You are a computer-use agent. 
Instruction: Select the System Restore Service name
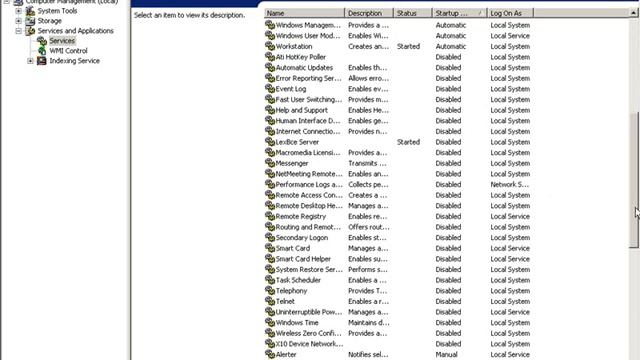click(x=309, y=269)
